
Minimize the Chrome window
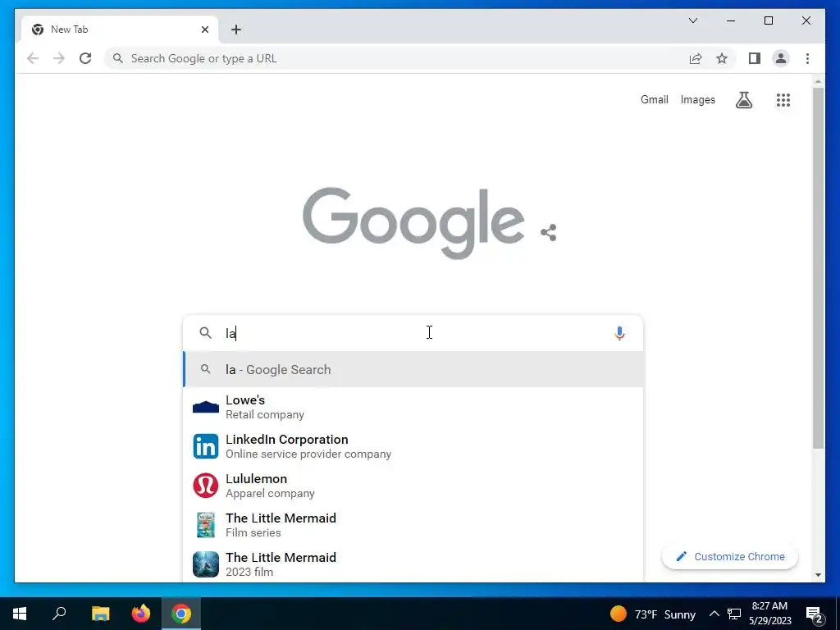coord(731,21)
